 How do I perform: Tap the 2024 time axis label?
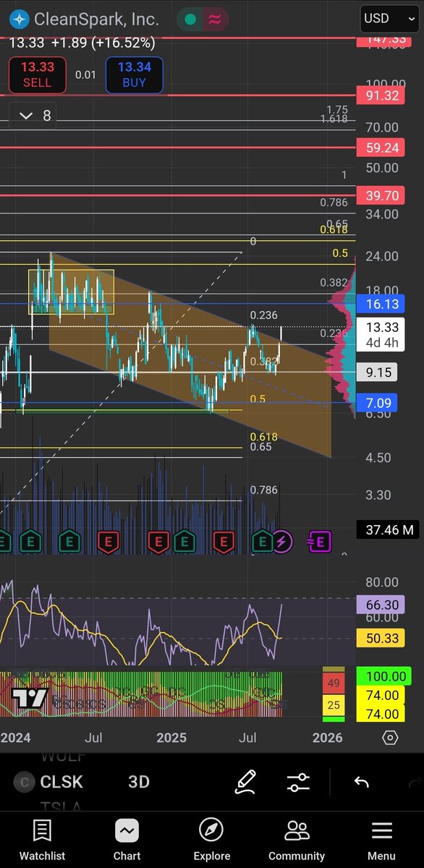coord(16,738)
